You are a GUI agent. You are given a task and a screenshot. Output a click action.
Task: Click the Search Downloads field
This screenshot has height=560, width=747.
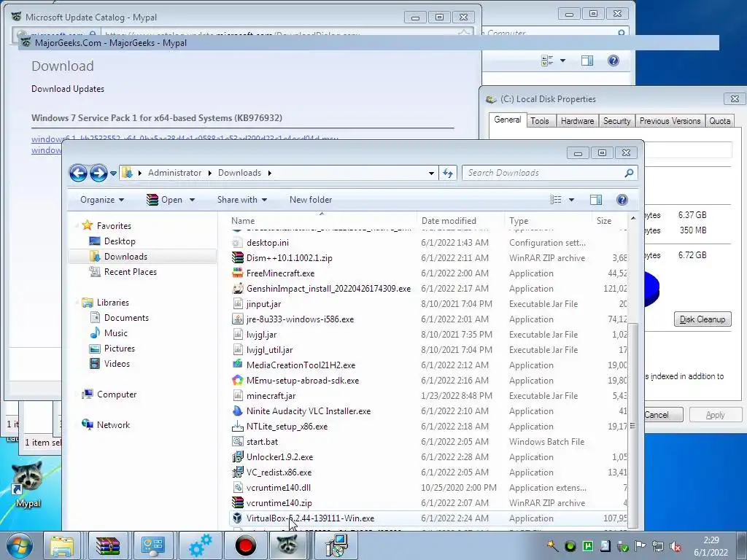(549, 173)
